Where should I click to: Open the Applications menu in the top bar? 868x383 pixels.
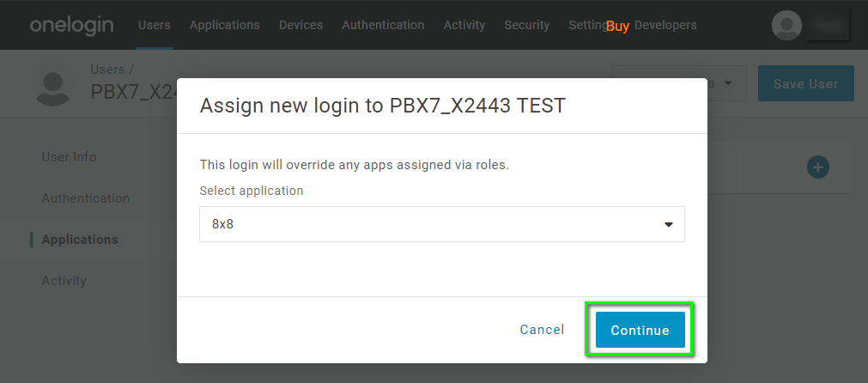click(x=225, y=25)
